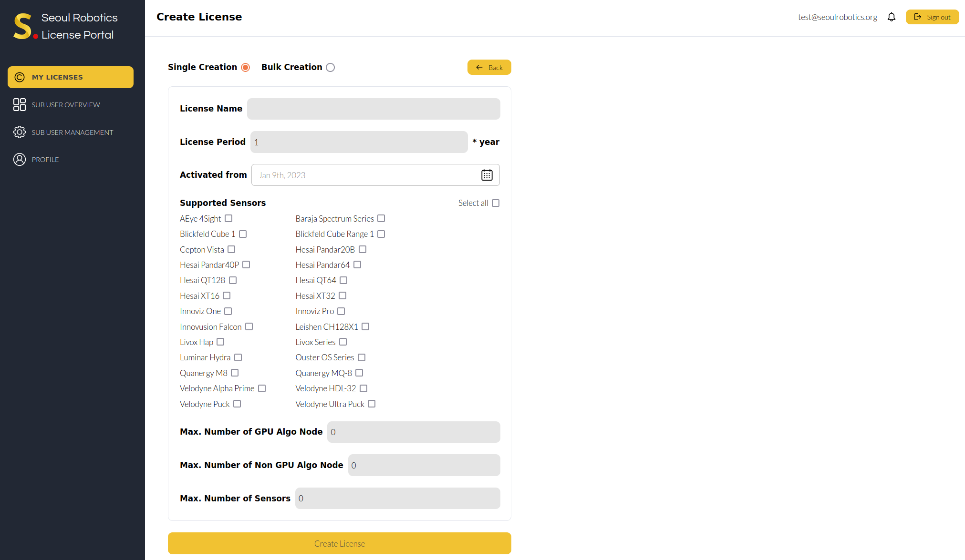Click the Activated from date field

[375, 175]
